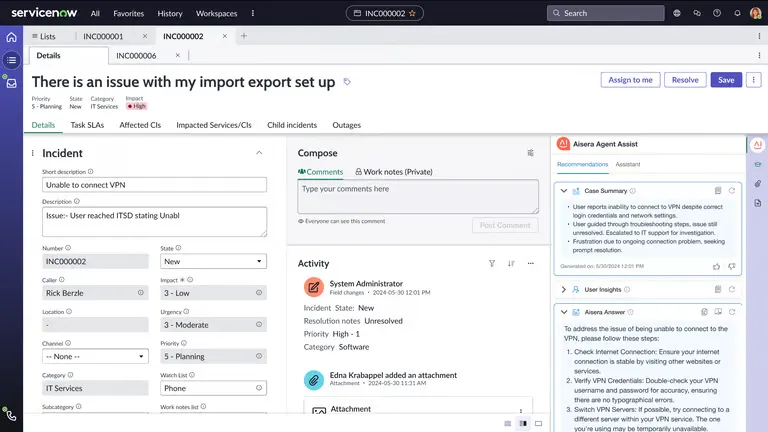Open the chat conversations icon in header
Screen dimensions: 768x432
coord(697,13)
